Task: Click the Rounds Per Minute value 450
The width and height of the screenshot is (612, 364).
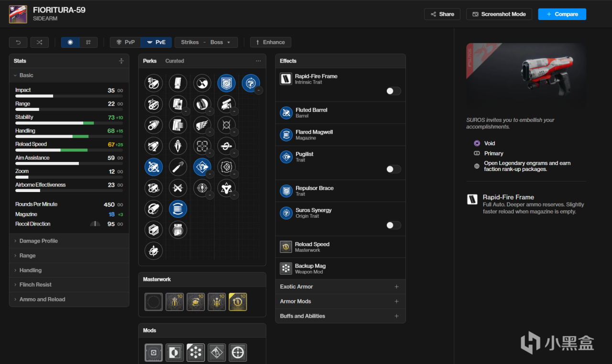Action: 109,204
